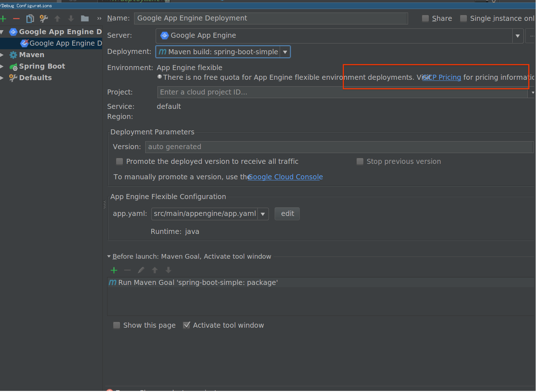536x392 pixels.
Task: Add a new run configuration
Action: tap(3, 18)
